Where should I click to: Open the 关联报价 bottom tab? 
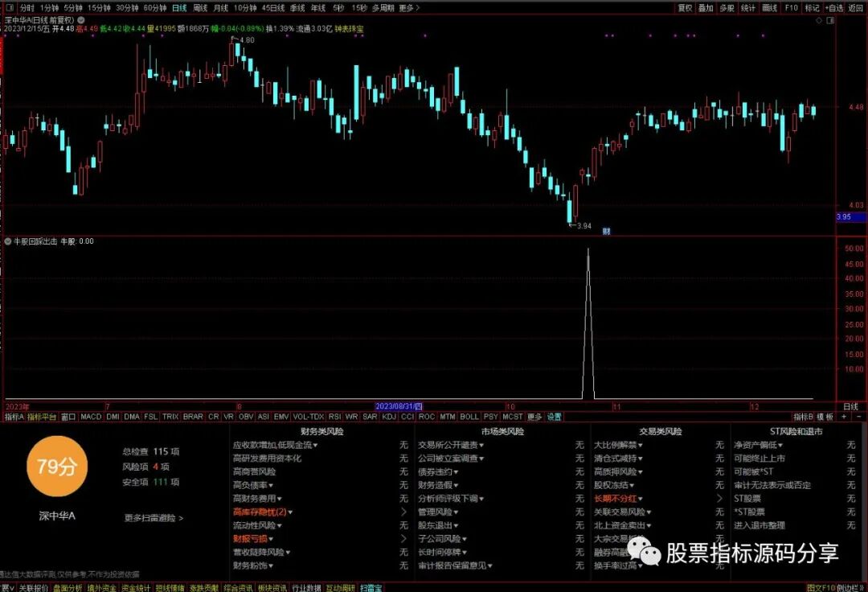tap(34, 587)
